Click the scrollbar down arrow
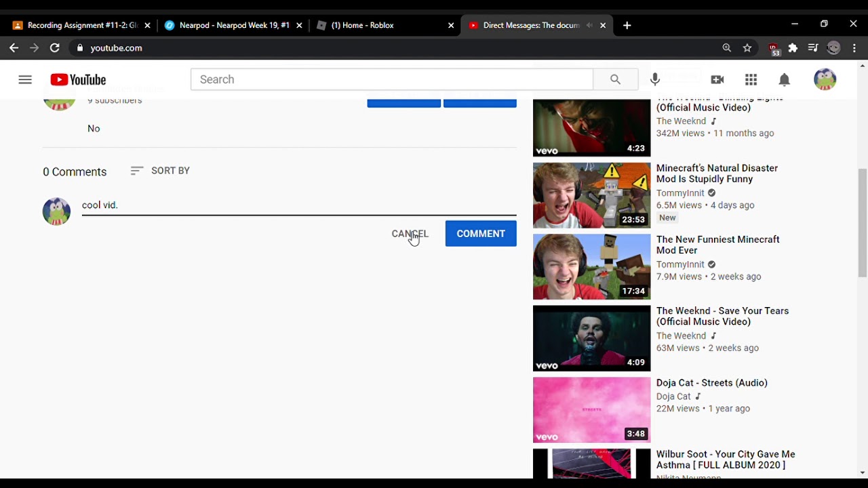 pyautogui.click(x=863, y=472)
